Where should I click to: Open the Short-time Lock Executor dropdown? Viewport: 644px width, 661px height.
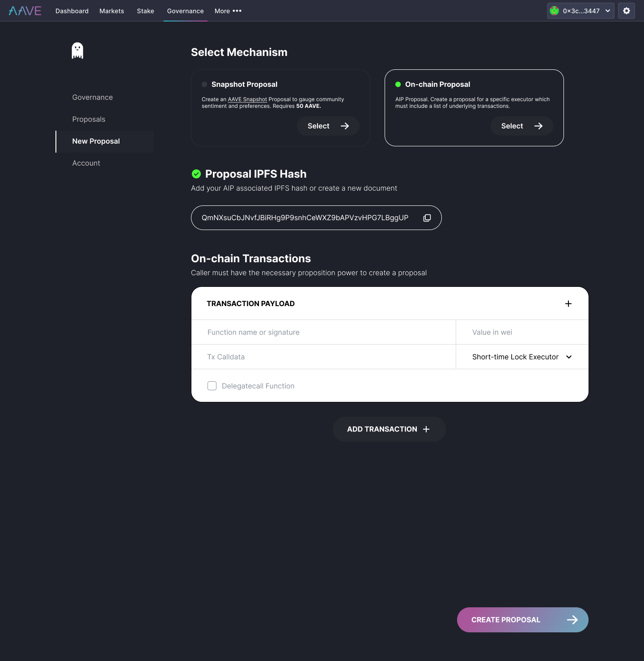tap(522, 357)
